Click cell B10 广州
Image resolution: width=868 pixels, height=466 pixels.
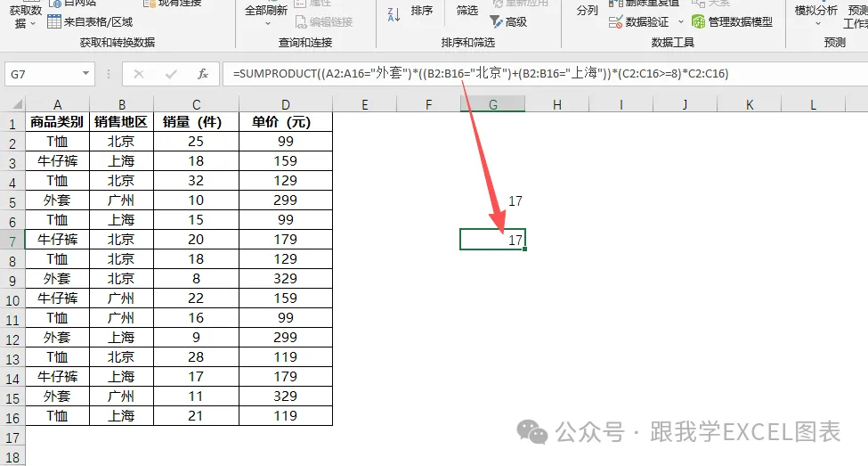coord(121,298)
